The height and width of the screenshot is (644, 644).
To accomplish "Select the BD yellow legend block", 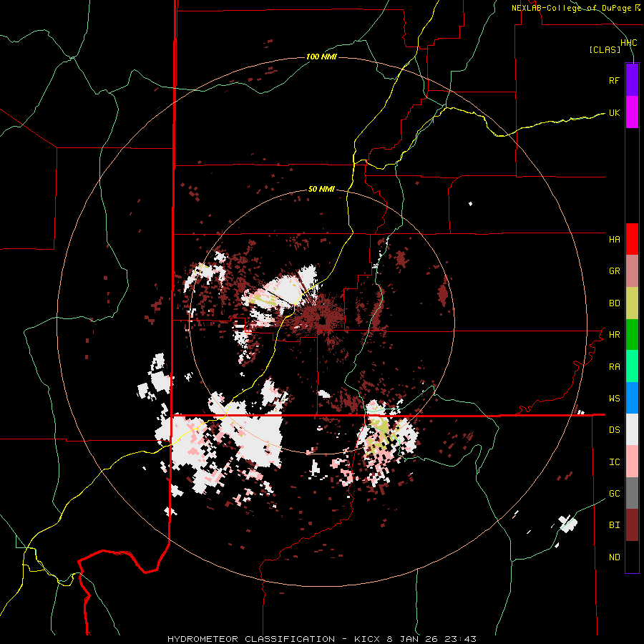I will (x=632, y=303).
